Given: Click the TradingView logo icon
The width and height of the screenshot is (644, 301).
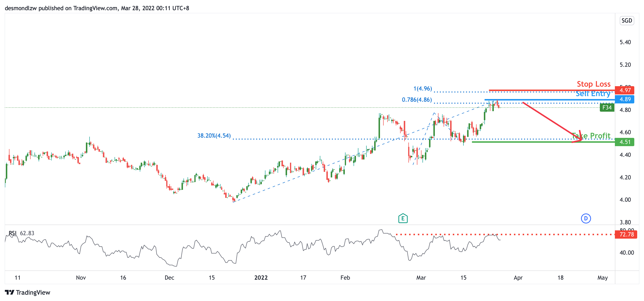Looking at the screenshot, I should tap(9, 292).
